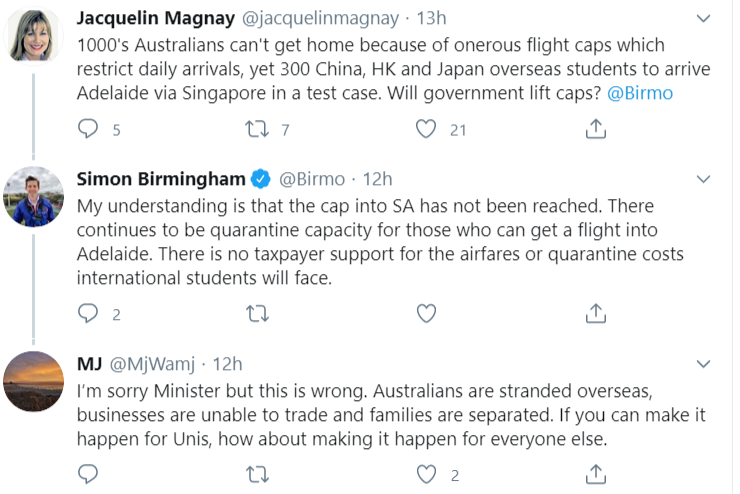Like Simon Birmingham's tweet

click(x=426, y=314)
